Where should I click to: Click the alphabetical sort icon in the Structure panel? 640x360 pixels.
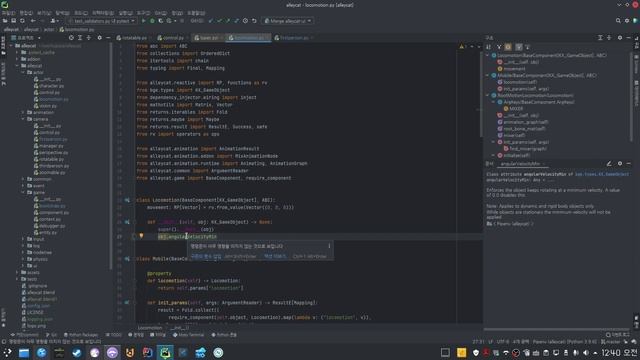[x=489, y=47]
